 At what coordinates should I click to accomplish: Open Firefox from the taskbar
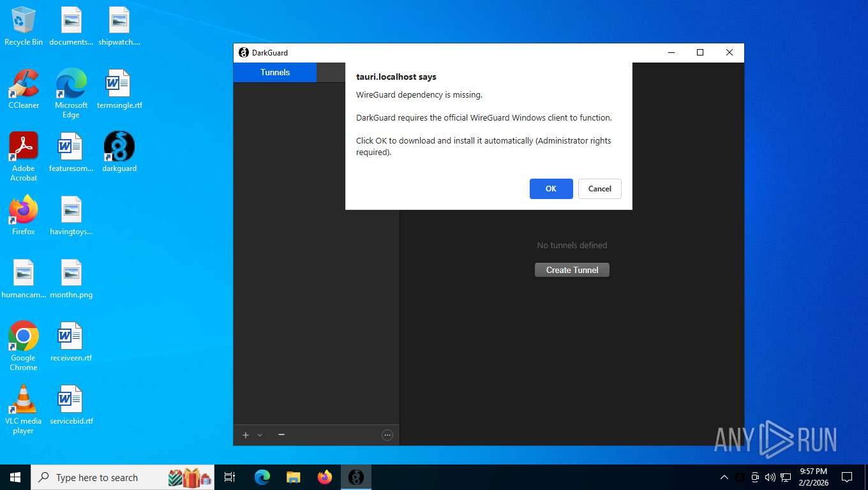pyautogui.click(x=325, y=477)
